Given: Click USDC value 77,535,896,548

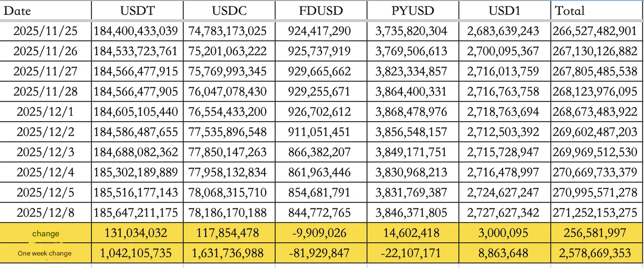Looking at the screenshot, I should coord(228,132).
